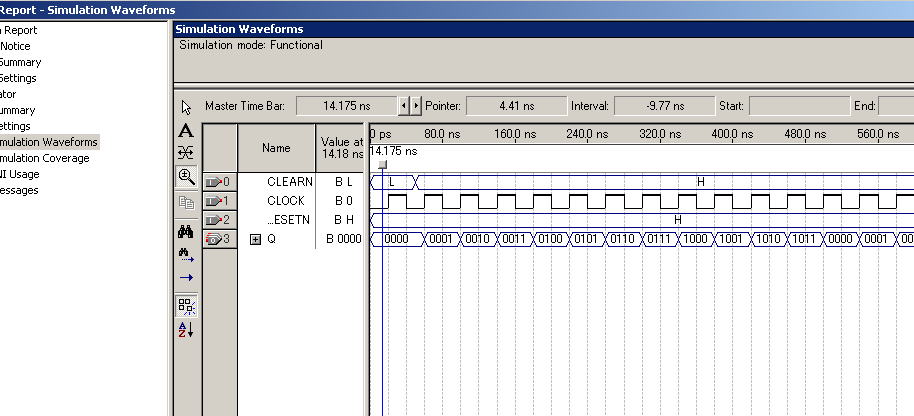Viewport: 914px width, 416px height.
Task: Click the Q value segment 0011
Action: tap(514, 239)
